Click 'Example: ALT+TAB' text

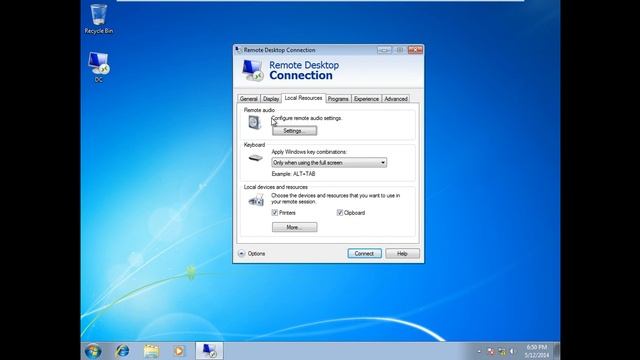pyautogui.click(x=293, y=174)
